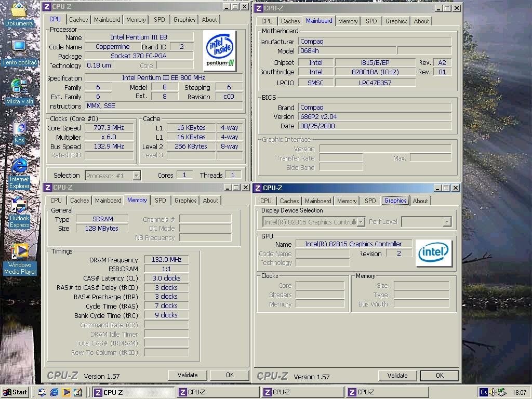Open CPU tab in bottom-right Graphics window
532x399 pixels.
tap(266, 201)
